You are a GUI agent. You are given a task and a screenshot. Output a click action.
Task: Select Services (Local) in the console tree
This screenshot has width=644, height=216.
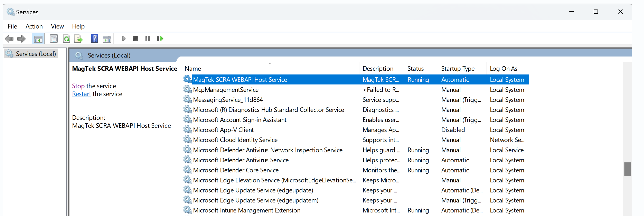pyautogui.click(x=36, y=54)
